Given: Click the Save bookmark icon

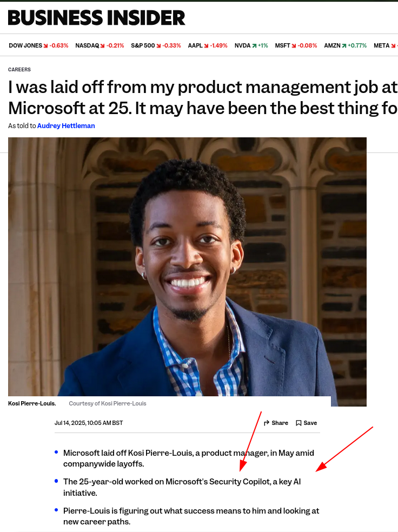Looking at the screenshot, I should [x=298, y=423].
